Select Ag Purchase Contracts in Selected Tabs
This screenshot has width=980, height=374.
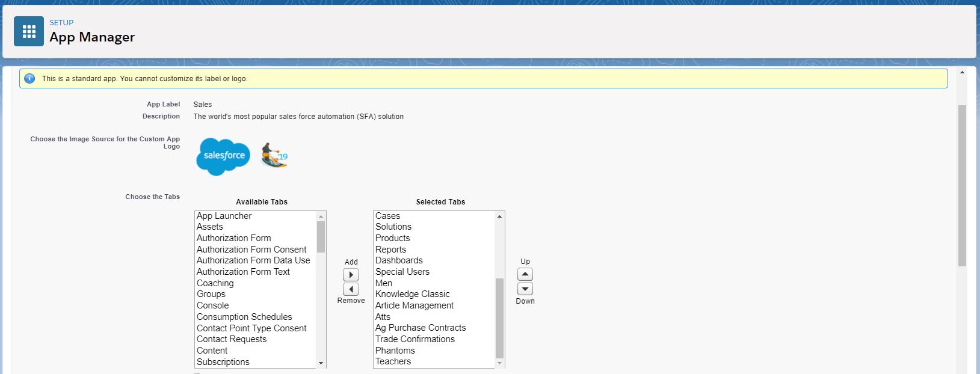[x=434, y=328]
